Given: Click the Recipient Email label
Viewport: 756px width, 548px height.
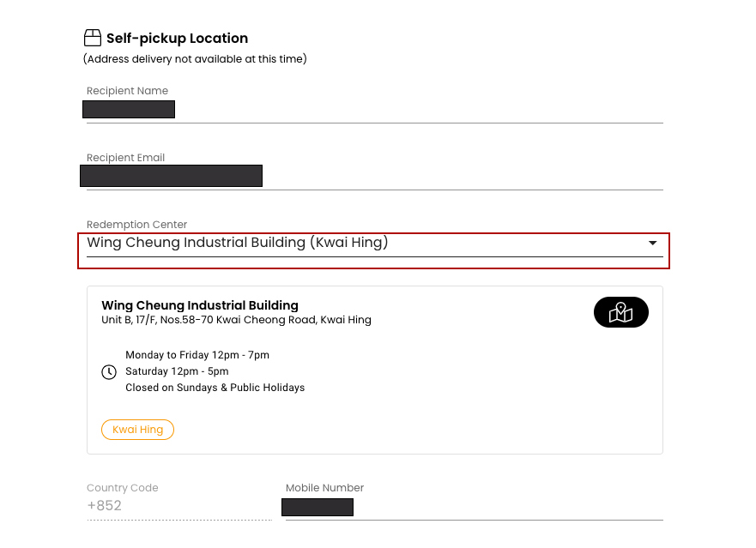Looking at the screenshot, I should [x=125, y=158].
